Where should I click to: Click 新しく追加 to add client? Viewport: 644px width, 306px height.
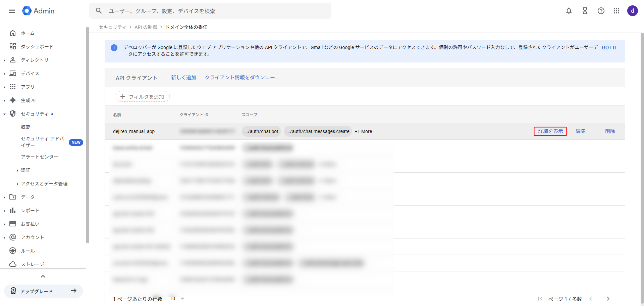coord(183,78)
